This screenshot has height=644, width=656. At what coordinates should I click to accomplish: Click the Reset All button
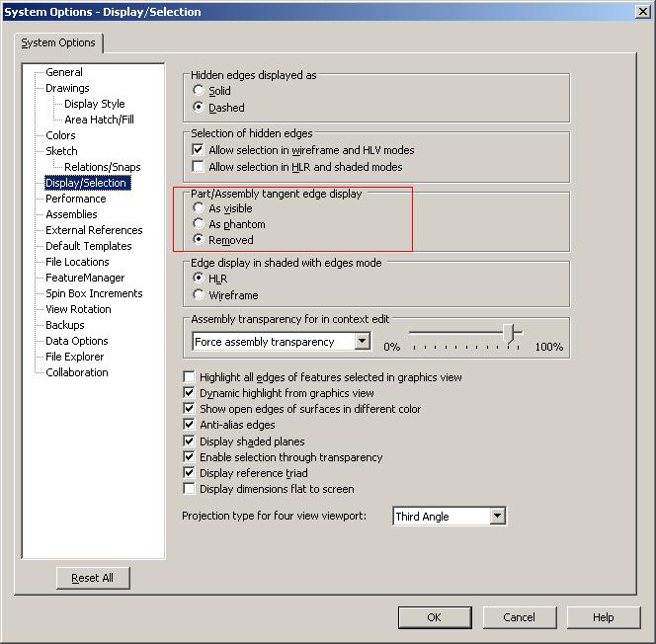coord(93,578)
